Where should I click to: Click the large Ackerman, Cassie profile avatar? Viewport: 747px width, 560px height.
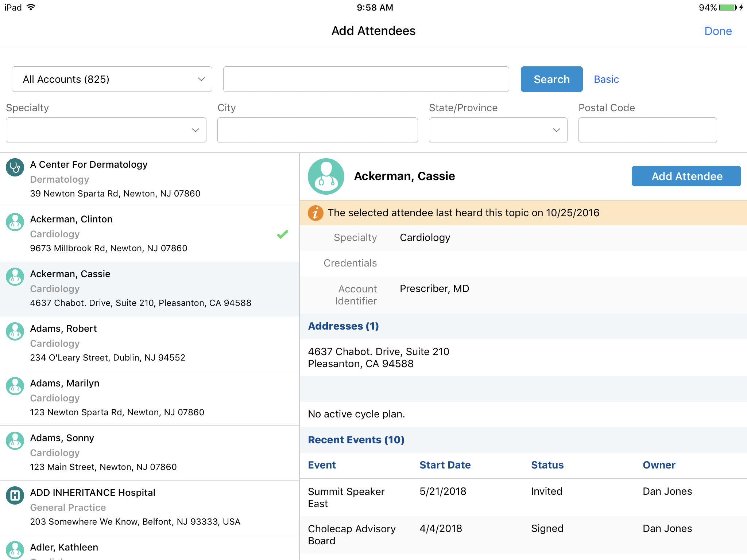(x=326, y=176)
